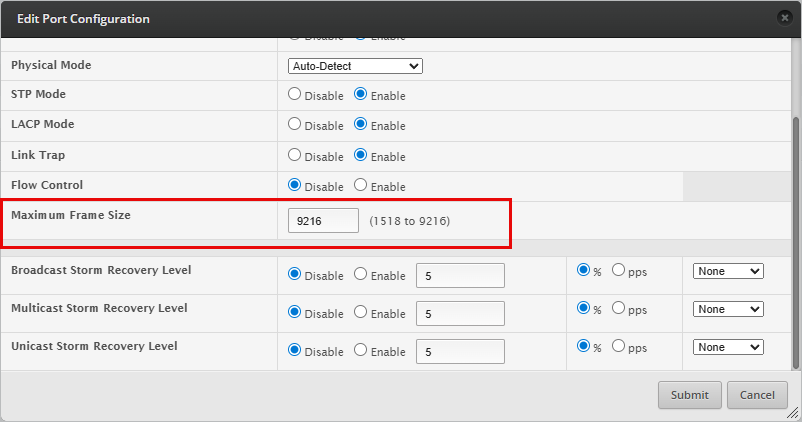Screen dimensions: 802x422
Task: Select Enable for LACP Mode
Action: [x=361, y=124]
